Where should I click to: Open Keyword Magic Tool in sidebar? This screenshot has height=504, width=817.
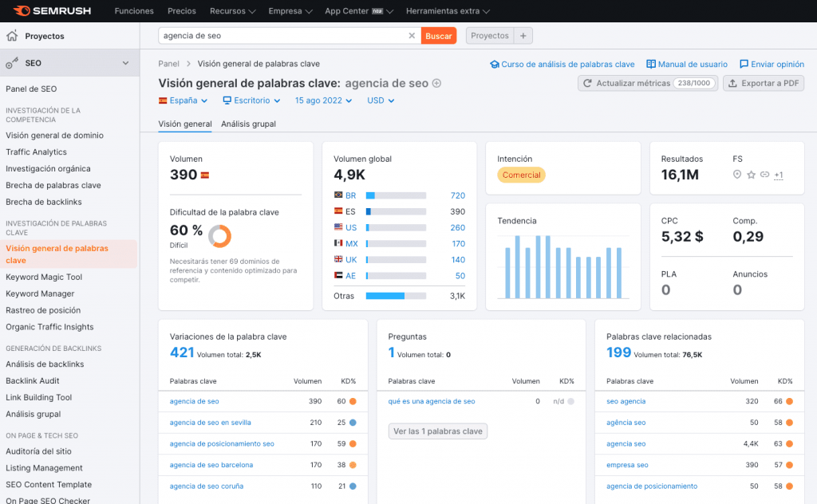44,277
